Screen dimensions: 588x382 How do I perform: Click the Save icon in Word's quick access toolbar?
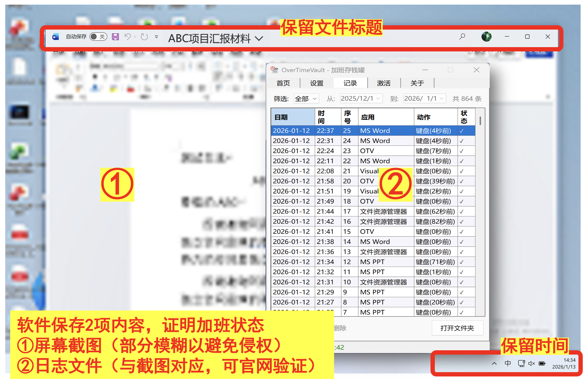[116, 36]
